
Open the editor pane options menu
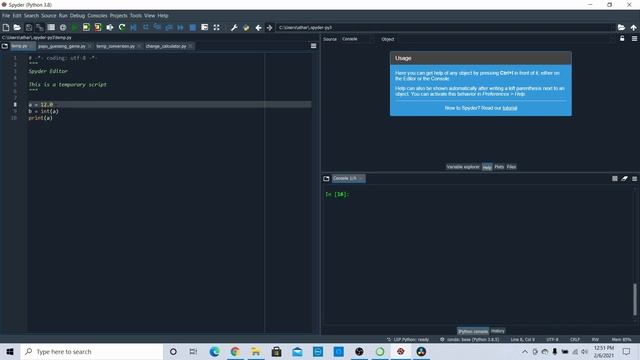pyautogui.click(x=313, y=46)
